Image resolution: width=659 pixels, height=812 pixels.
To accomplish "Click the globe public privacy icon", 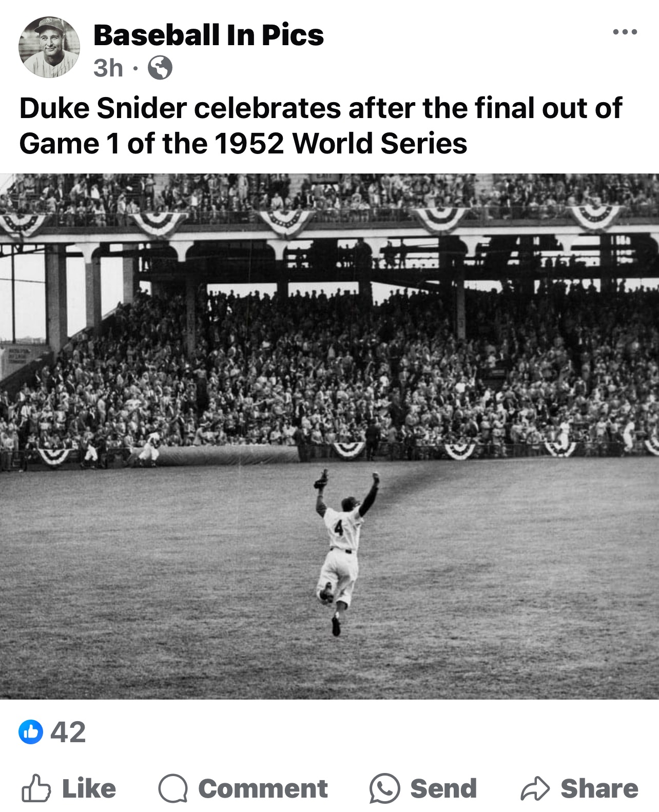I will tap(160, 68).
